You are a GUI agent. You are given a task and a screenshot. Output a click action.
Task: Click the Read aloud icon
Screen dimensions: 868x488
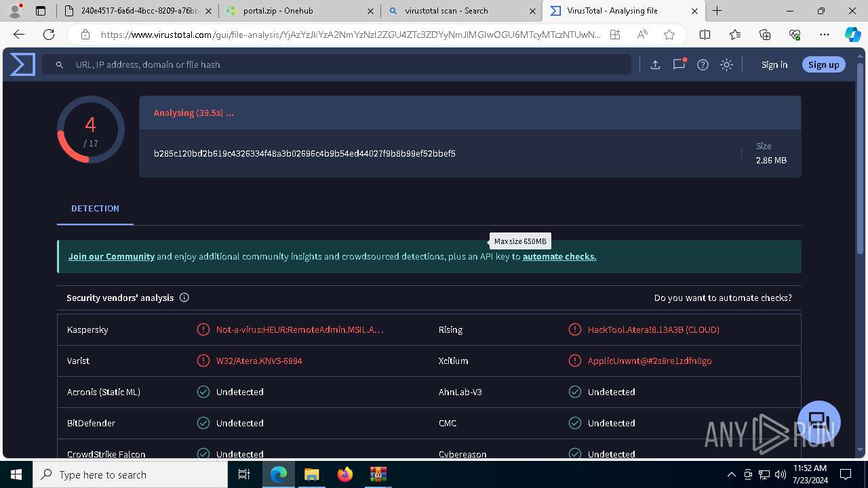tap(642, 35)
